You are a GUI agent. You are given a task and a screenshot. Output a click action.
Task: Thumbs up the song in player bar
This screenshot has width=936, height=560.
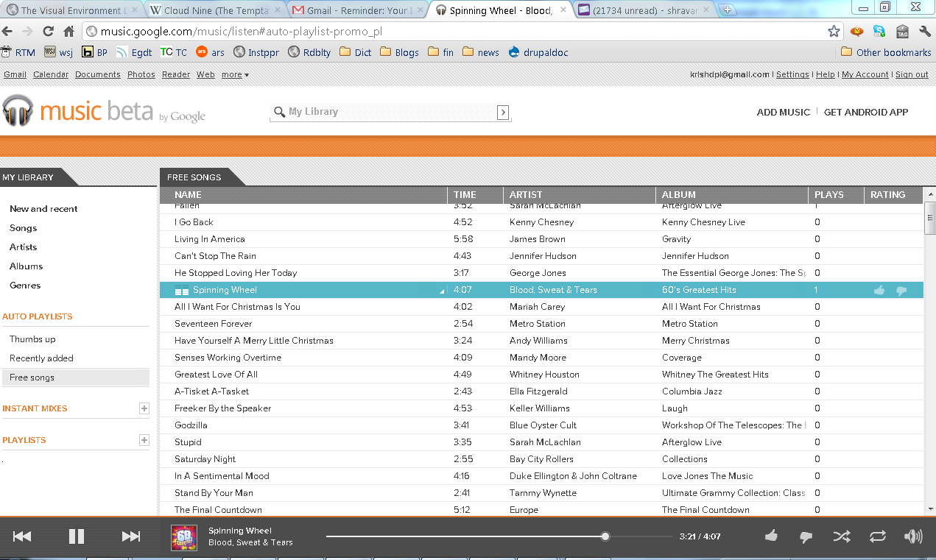(771, 536)
